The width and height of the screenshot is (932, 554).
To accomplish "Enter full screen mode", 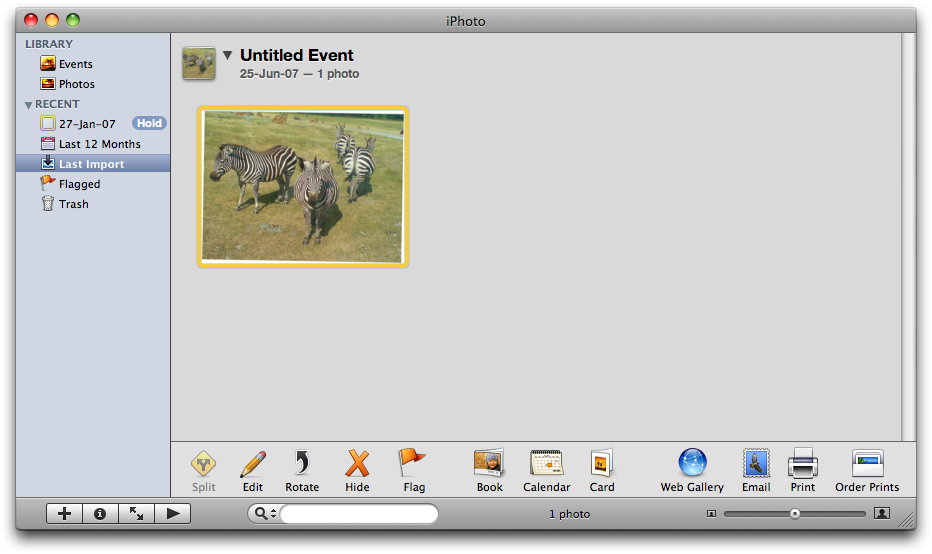I will [x=136, y=514].
